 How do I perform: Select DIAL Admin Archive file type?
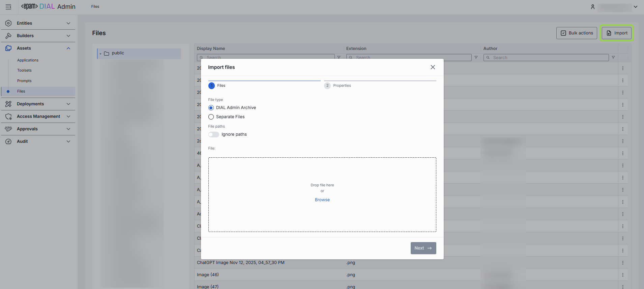pos(211,108)
